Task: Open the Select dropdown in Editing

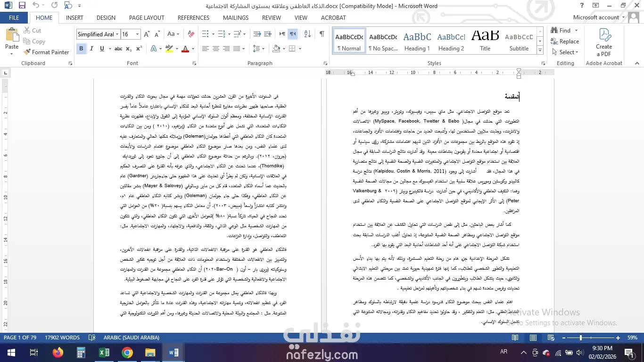Action: click(564, 52)
